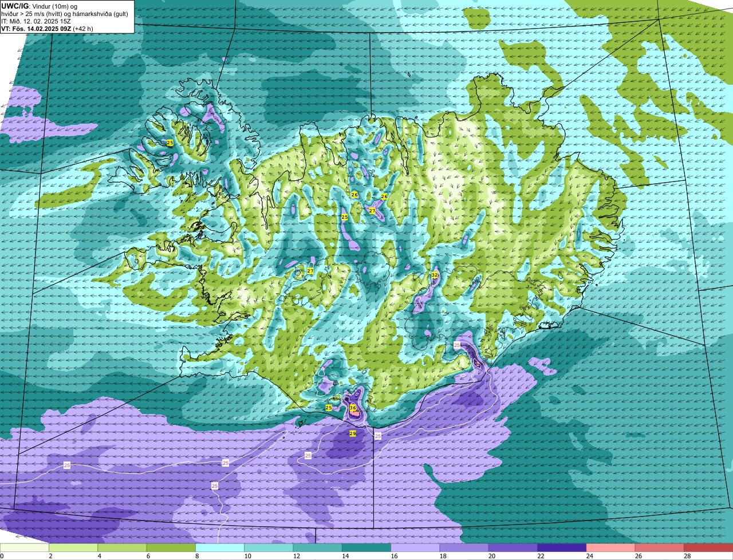Viewport: 733px width, 560px height.
Task: Select the 22–24 m/s dark indigo swatch
Action: pos(562,548)
